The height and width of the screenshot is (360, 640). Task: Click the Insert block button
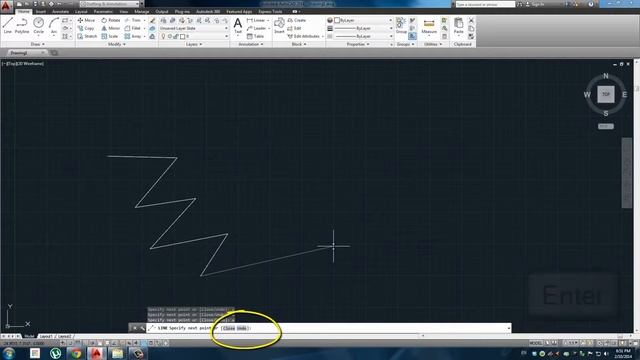pos(279,25)
